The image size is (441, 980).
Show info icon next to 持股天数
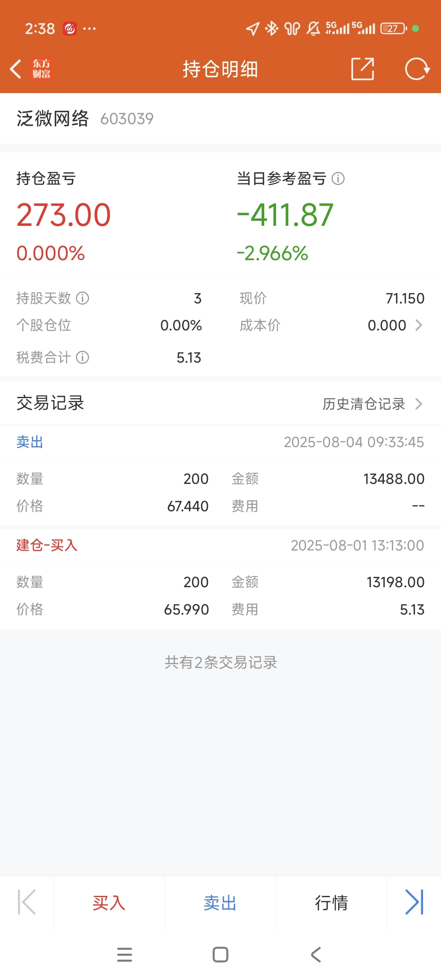(x=82, y=298)
